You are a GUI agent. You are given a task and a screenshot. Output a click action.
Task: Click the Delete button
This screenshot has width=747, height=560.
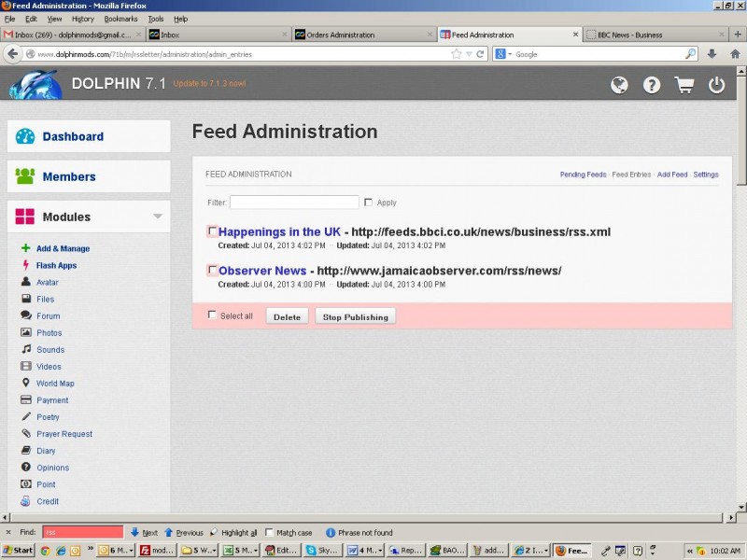point(287,316)
